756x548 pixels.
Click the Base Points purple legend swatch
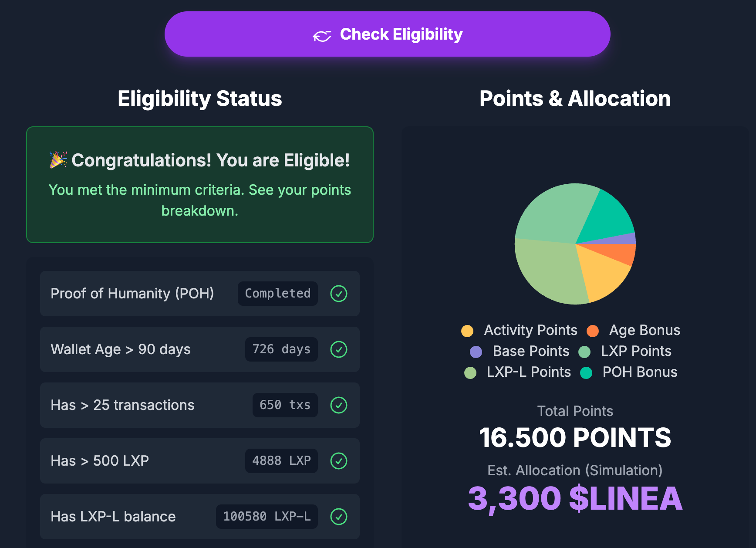(x=476, y=352)
